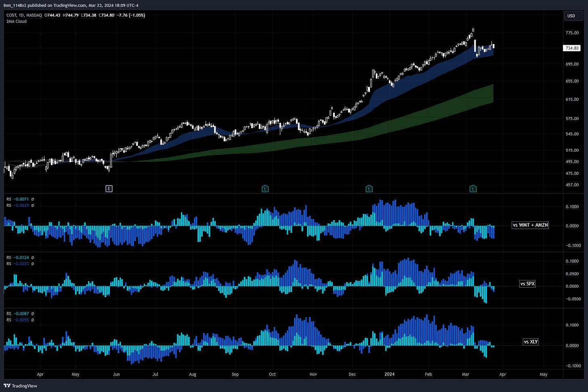Click the teal earnings marker near mid-December
Image resolution: width=588 pixels, height=392 pixels.
369,189
